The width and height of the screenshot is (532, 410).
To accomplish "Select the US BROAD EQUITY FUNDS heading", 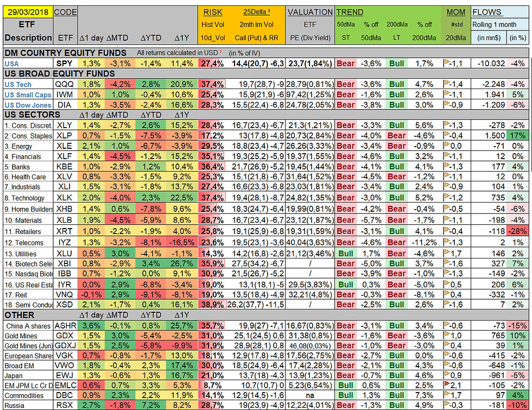I will coord(60,74).
